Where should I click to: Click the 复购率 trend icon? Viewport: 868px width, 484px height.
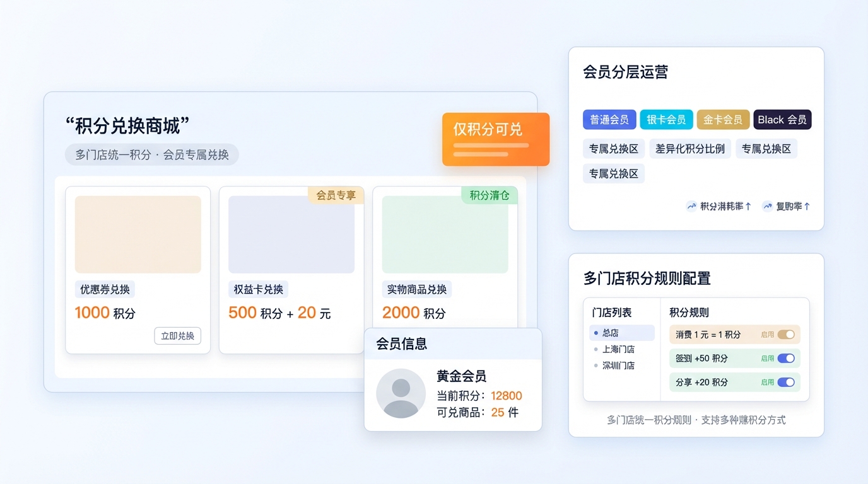coord(767,206)
